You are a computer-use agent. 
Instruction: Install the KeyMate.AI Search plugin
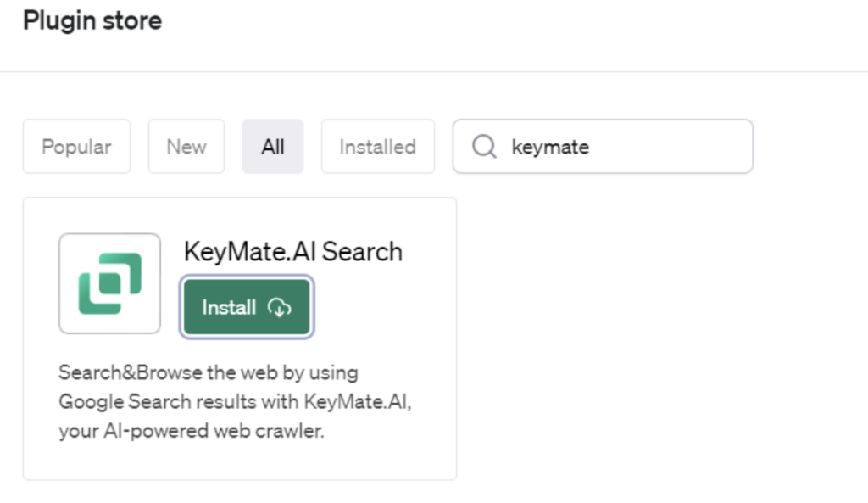pos(247,307)
